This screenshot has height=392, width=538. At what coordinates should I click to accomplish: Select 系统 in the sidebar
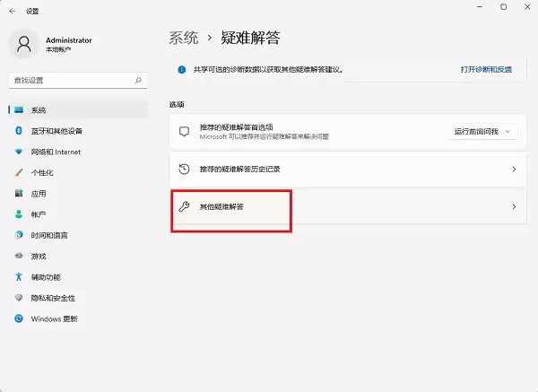tap(78, 109)
